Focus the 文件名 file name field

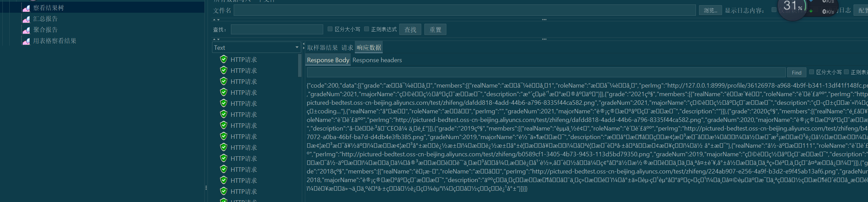[465, 10]
